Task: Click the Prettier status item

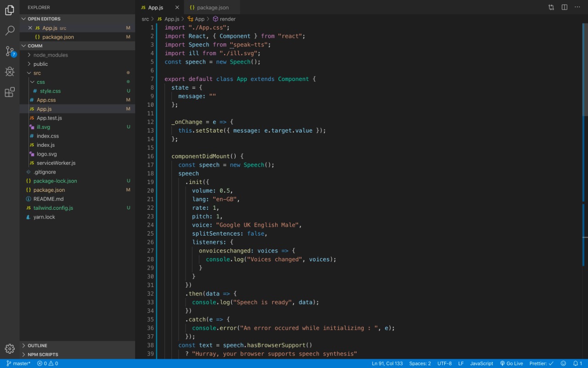Action: [x=542, y=363]
